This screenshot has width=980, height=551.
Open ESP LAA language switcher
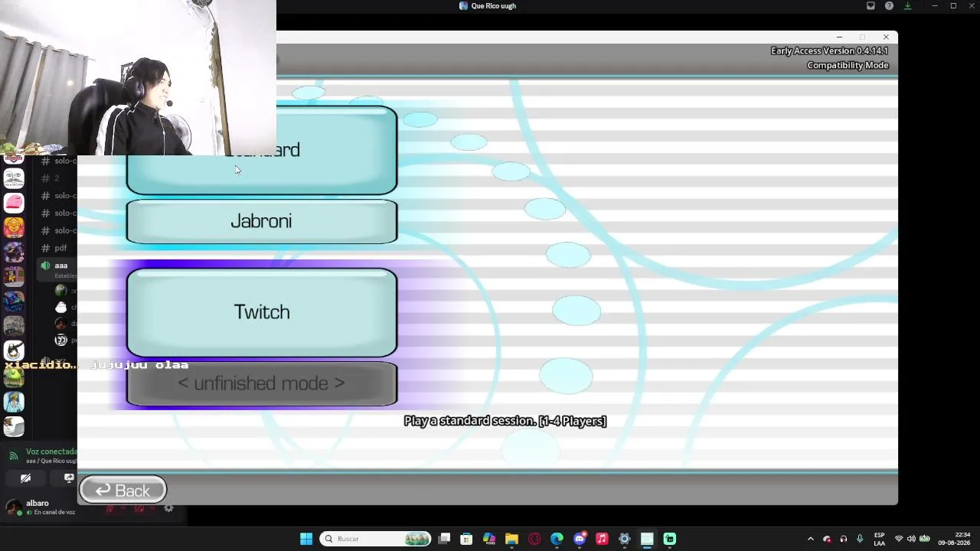point(880,539)
